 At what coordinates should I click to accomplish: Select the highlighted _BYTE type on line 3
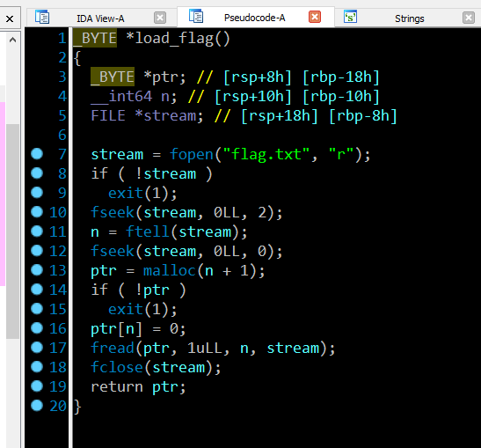[113, 77]
